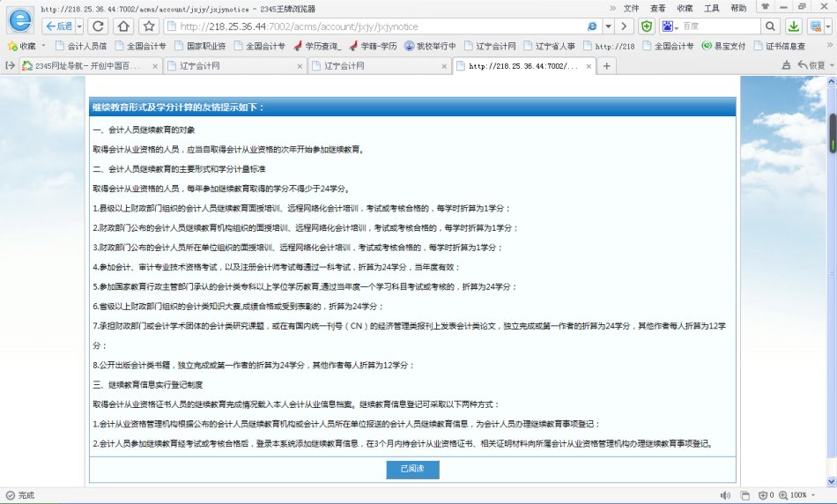Open the 收藏 favorites star button

pyautogui.click(x=22, y=46)
